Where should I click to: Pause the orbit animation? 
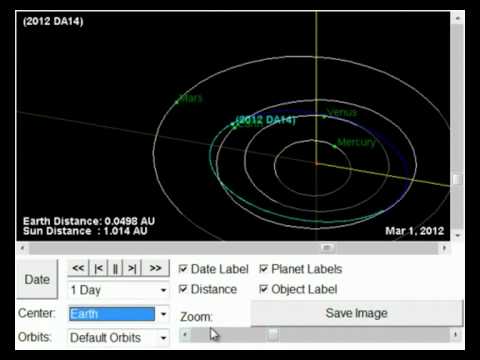tap(115, 268)
